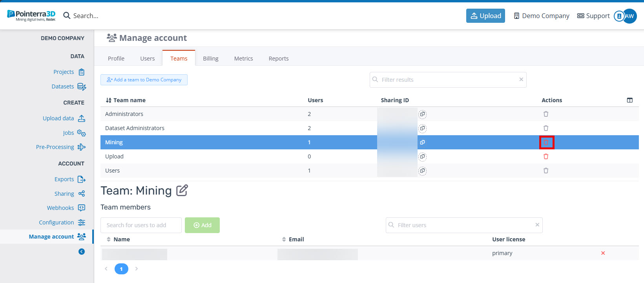Screen dimensions: 644x283
Task: Open Pre-Processing in sidebar
Action: click(x=55, y=147)
